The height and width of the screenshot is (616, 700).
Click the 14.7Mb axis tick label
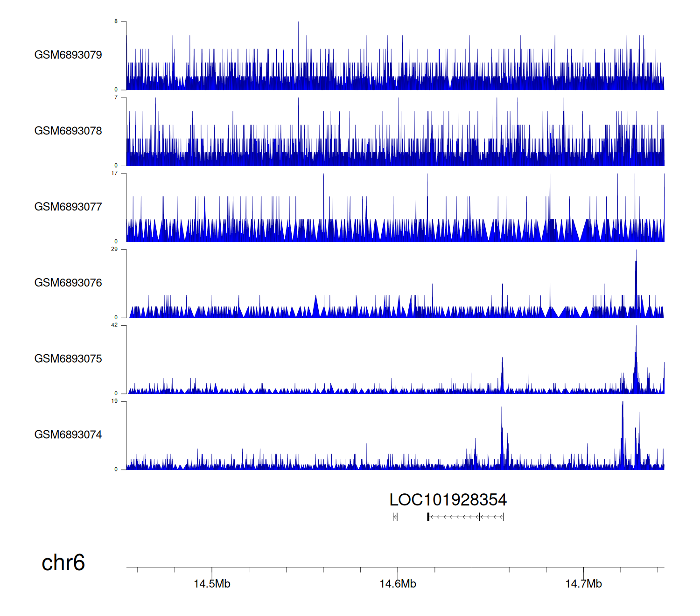coord(583,584)
